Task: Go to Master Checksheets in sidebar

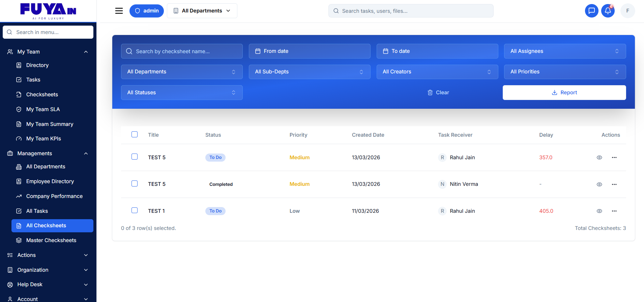Action: coord(51,240)
